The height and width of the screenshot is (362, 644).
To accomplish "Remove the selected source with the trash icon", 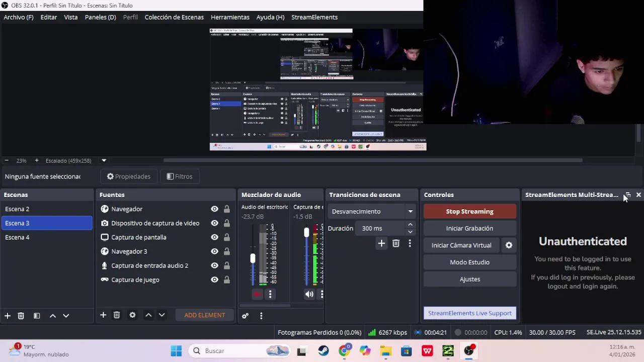I will [x=117, y=315].
